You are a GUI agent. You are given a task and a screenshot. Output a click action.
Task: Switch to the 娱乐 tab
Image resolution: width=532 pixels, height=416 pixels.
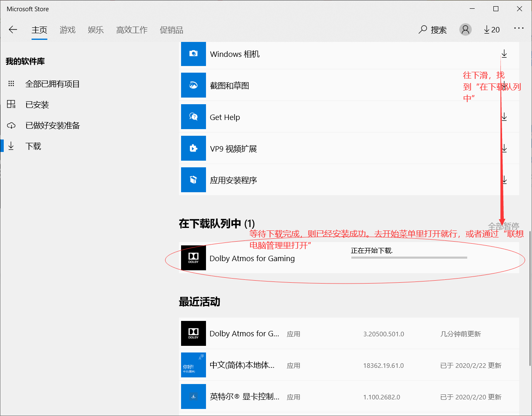click(x=96, y=30)
